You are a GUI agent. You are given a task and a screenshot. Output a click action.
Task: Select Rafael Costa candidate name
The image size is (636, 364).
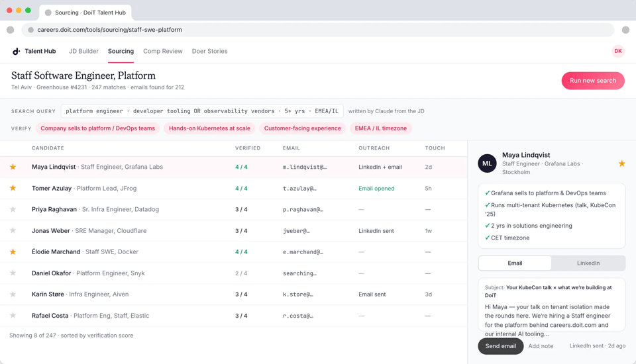(50, 316)
